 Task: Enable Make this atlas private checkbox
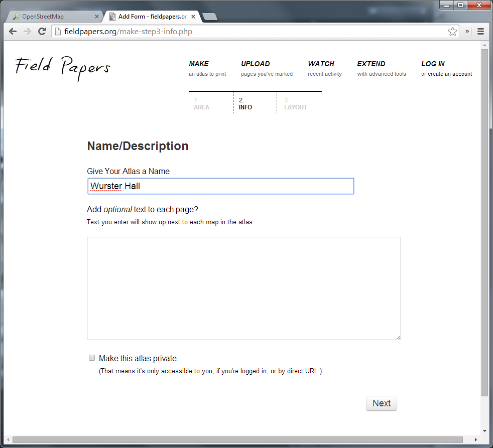92,358
